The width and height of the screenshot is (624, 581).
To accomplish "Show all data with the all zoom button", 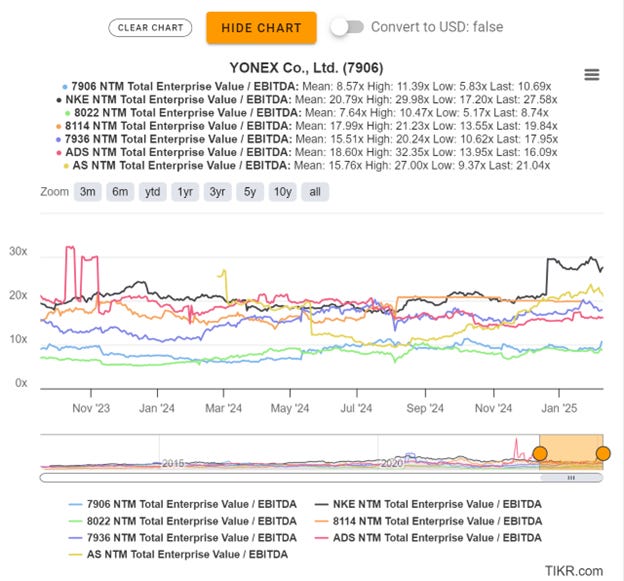I will point(315,192).
